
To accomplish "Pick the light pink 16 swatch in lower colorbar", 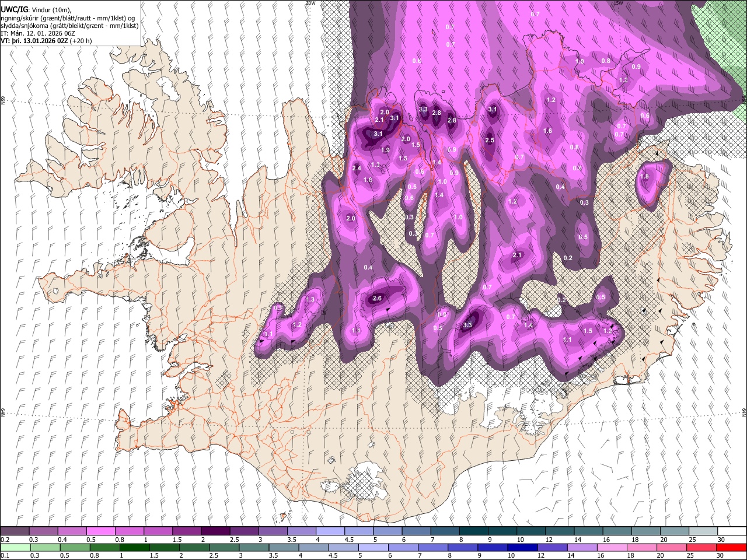I will (x=612, y=547).
